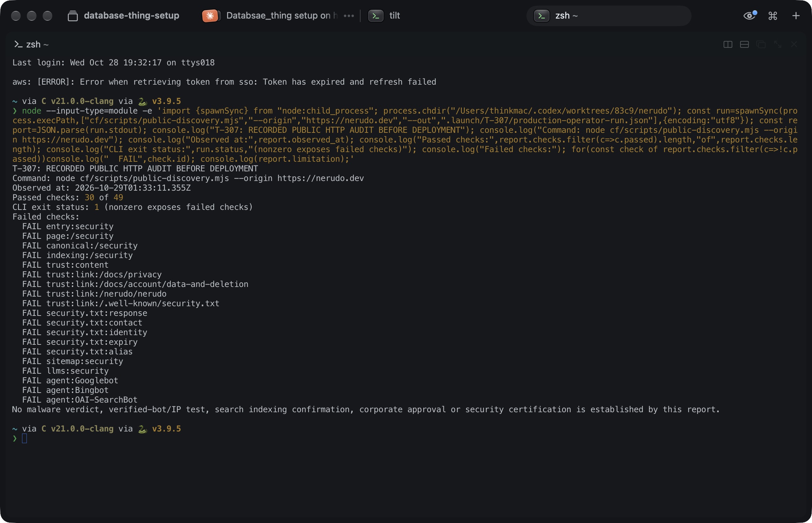
Task: Click the aws [ERROR] token expired line
Action: pos(224,82)
